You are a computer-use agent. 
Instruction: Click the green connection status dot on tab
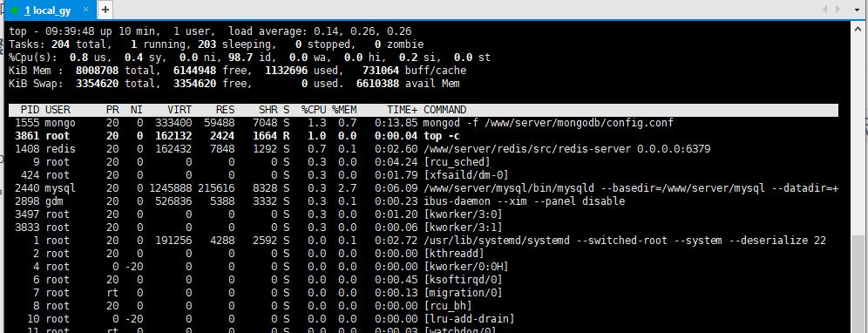coord(15,10)
